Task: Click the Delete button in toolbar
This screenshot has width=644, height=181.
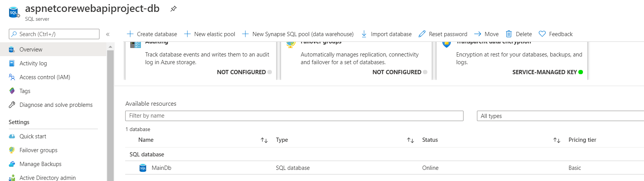Action: [x=519, y=34]
